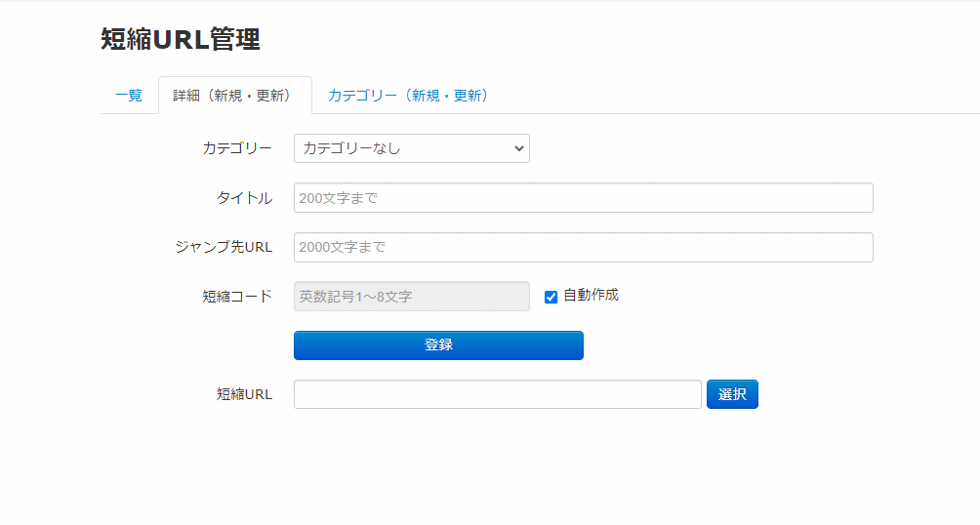Click the ジャンプ先URL input field

point(583,248)
